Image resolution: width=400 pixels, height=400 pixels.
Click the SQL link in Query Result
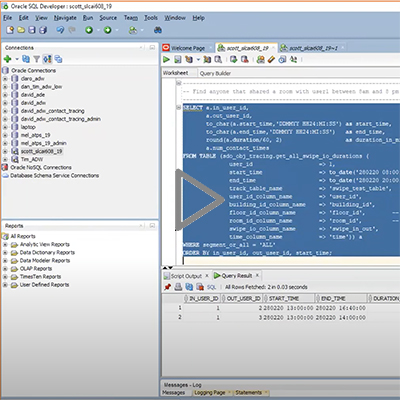point(211,287)
